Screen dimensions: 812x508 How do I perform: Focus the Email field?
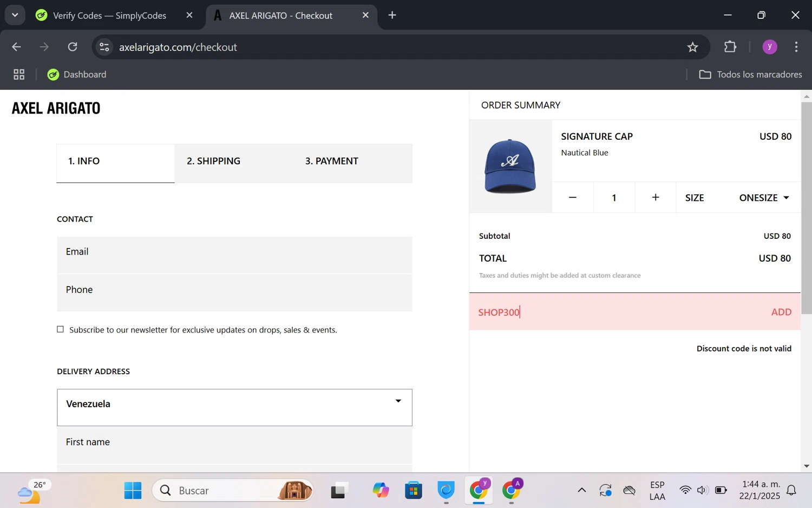(234, 255)
